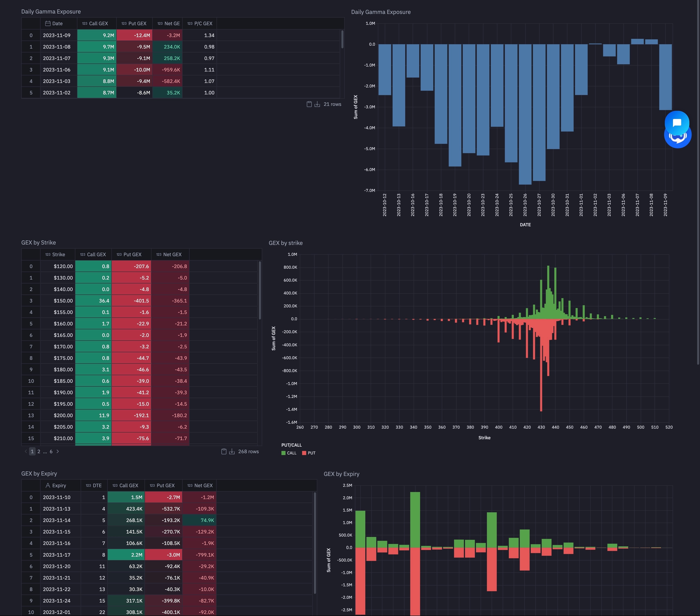Copy the GEX by Strike table to clipboard
This screenshot has height=616, width=700.
[x=224, y=451]
